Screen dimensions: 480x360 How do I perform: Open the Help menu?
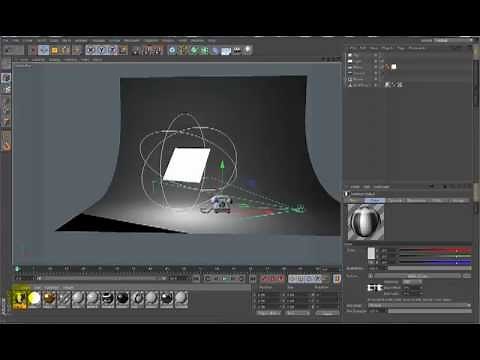(x=212, y=41)
